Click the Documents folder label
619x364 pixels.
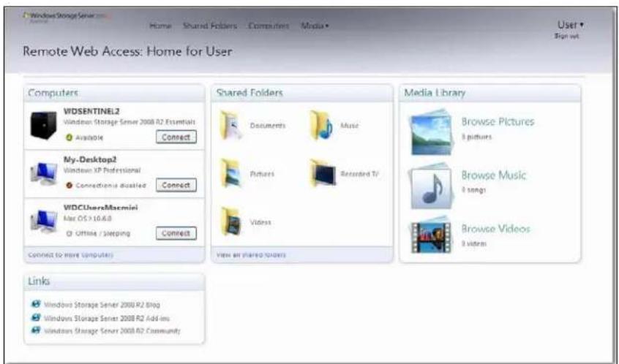pyautogui.click(x=268, y=126)
